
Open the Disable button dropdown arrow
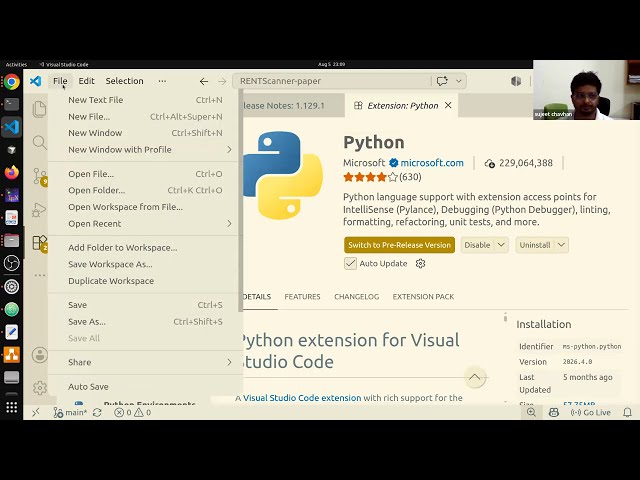pos(501,245)
